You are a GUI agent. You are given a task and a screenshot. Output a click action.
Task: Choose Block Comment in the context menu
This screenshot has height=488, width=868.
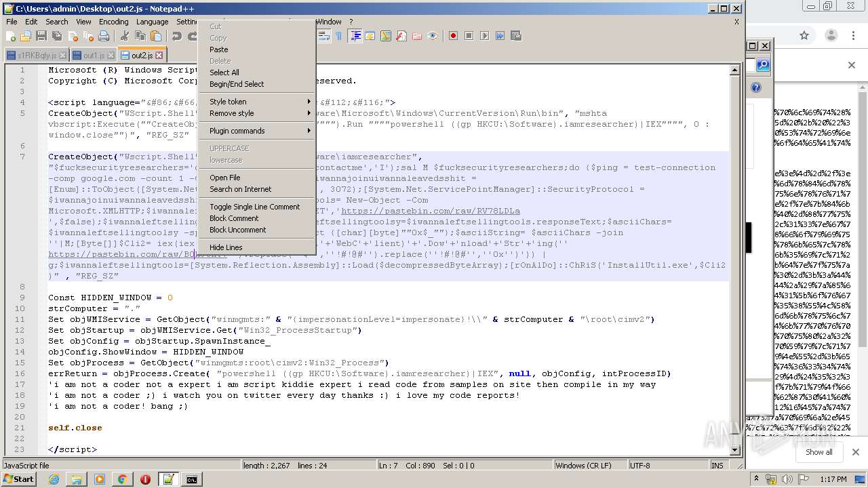[257, 218]
